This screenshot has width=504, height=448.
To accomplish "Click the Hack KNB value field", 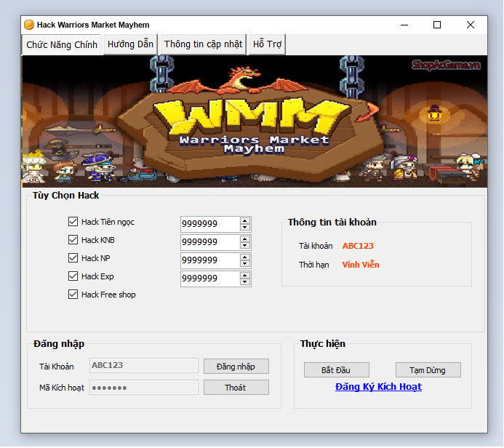I will (210, 242).
